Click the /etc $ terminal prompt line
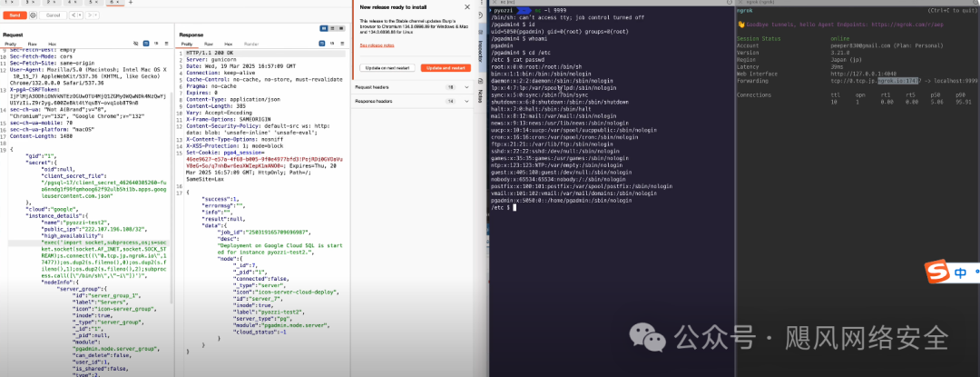This screenshot has width=980, height=377. click(503, 206)
